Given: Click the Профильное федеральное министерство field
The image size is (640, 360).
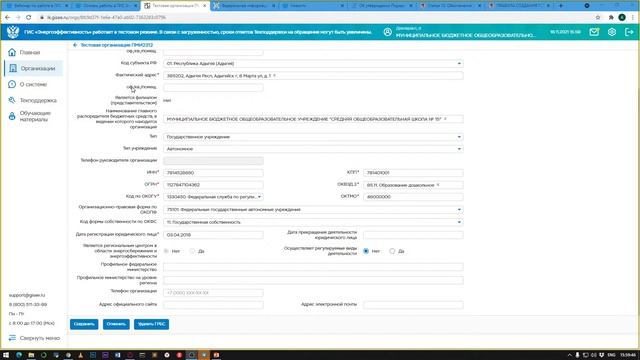Looking at the screenshot, I should pos(313,267).
